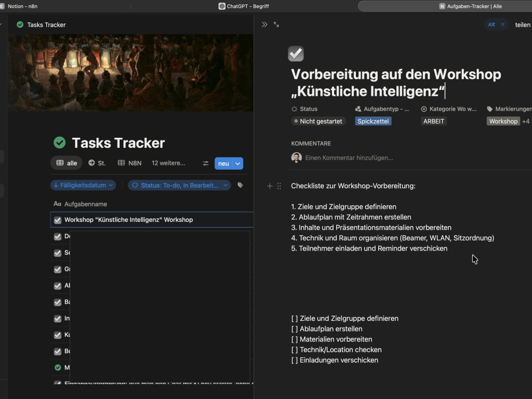This screenshot has height=399, width=532.
Task: Toggle checkbox of row starting with Ba
Action: [57, 302]
